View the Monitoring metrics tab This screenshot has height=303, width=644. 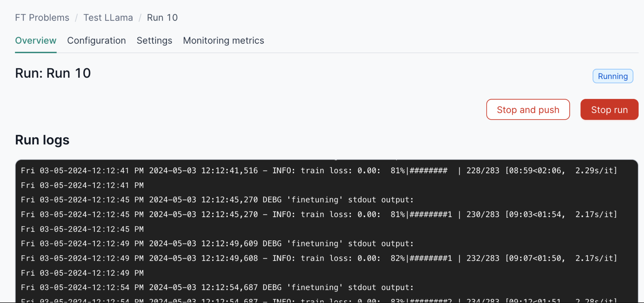coord(223,40)
